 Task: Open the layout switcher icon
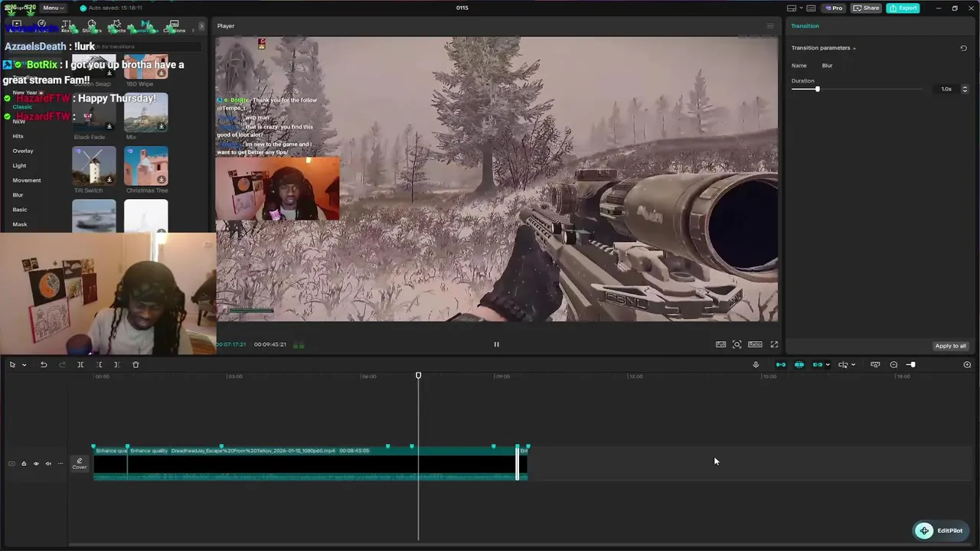(791, 8)
